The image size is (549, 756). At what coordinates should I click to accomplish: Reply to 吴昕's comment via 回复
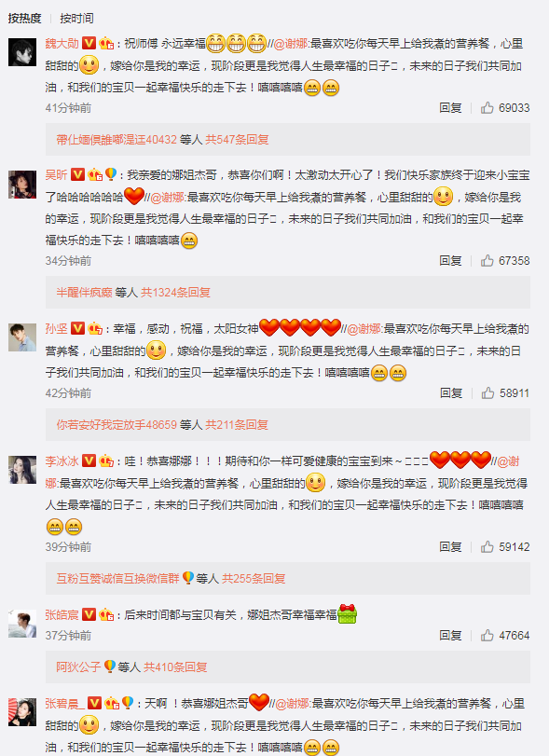coord(450,260)
